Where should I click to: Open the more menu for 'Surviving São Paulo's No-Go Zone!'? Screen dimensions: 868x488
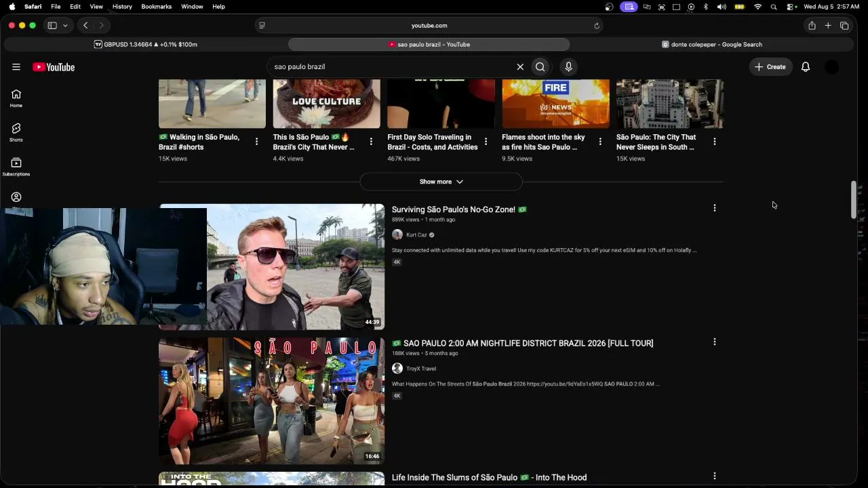point(715,208)
